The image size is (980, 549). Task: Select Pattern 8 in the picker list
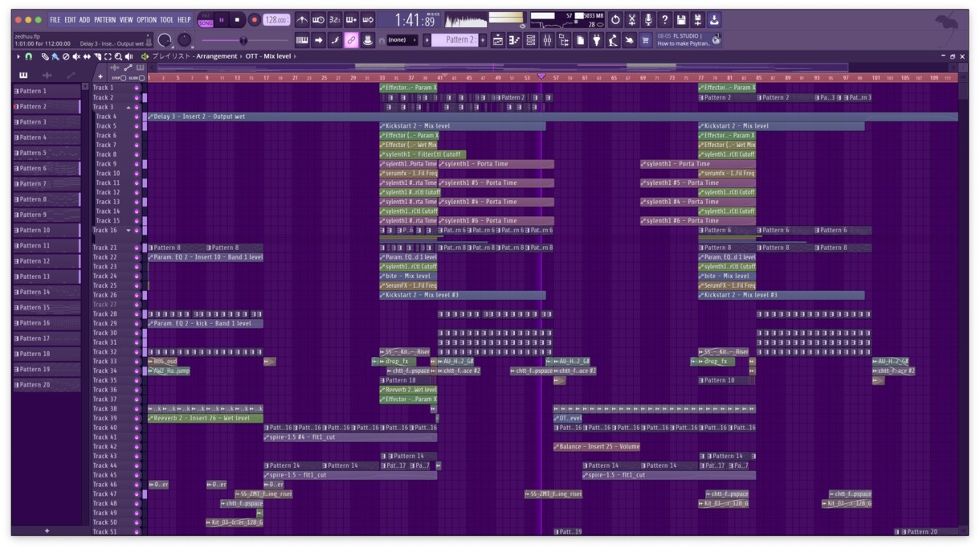point(47,199)
